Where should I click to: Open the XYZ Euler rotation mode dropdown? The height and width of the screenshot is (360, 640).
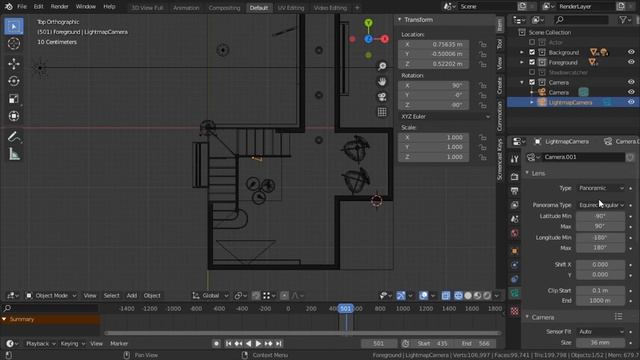pyautogui.click(x=445, y=116)
